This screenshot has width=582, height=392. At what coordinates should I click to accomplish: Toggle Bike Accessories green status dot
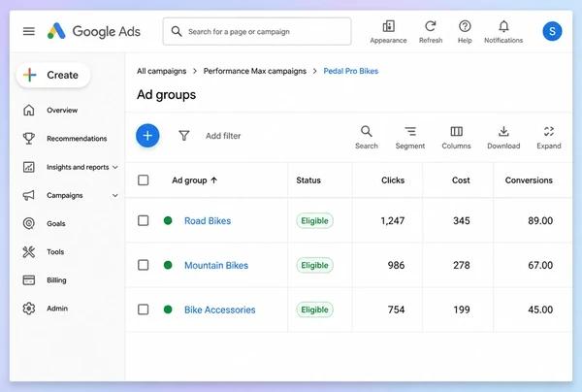pyautogui.click(x=168, y=310)
